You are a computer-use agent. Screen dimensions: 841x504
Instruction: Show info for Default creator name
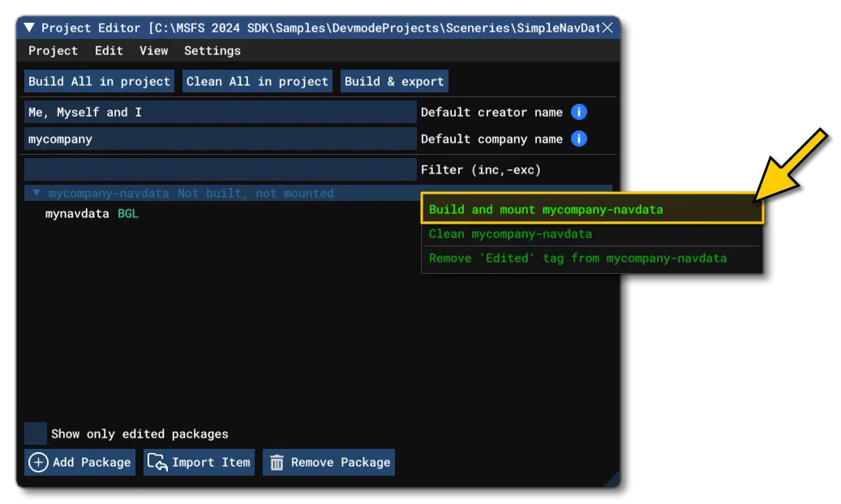coord(579,112)
